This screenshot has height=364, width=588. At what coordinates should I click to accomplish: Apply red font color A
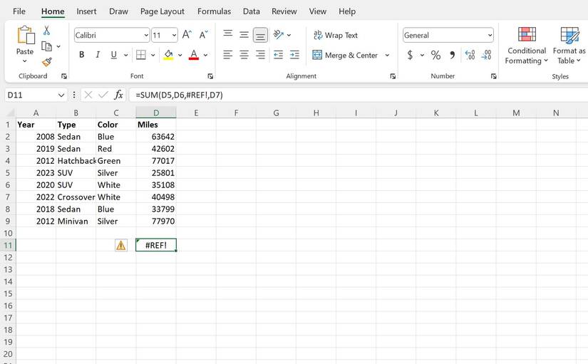(x=193, y=55)
